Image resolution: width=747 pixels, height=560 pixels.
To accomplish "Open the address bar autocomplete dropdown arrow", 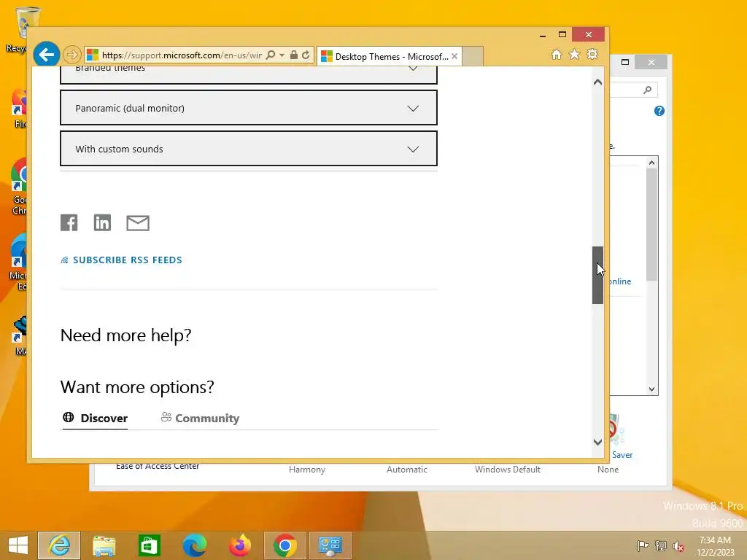I will click(x=282, y=55).
